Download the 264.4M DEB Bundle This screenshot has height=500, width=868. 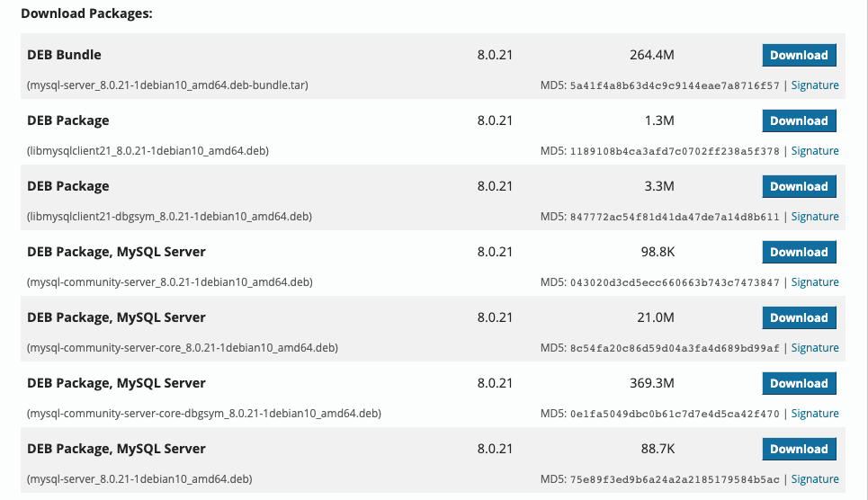tap(799, 55)
